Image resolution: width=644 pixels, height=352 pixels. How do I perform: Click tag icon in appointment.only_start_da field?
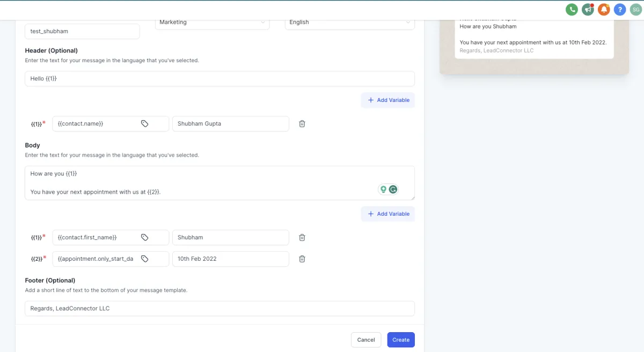coord(145,259)
